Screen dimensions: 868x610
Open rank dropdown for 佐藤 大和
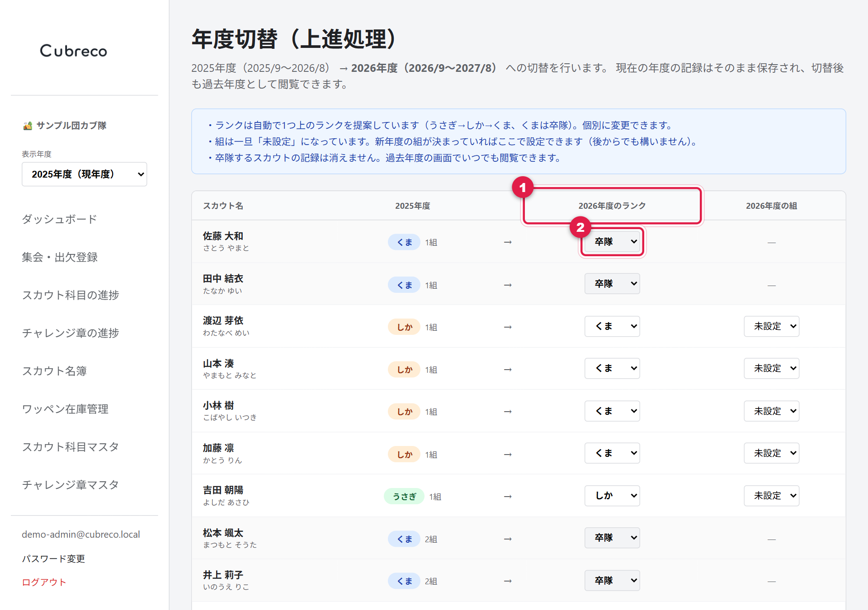point(612,242)
